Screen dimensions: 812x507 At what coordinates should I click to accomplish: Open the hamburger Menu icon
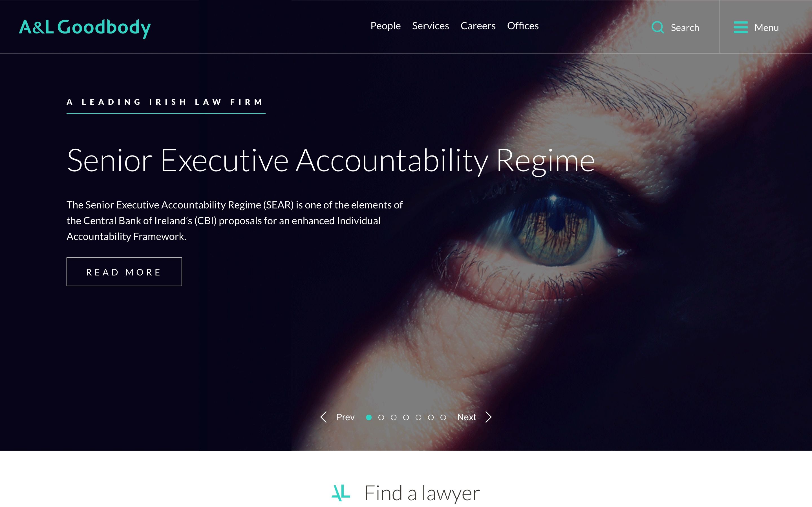point(741,28)
